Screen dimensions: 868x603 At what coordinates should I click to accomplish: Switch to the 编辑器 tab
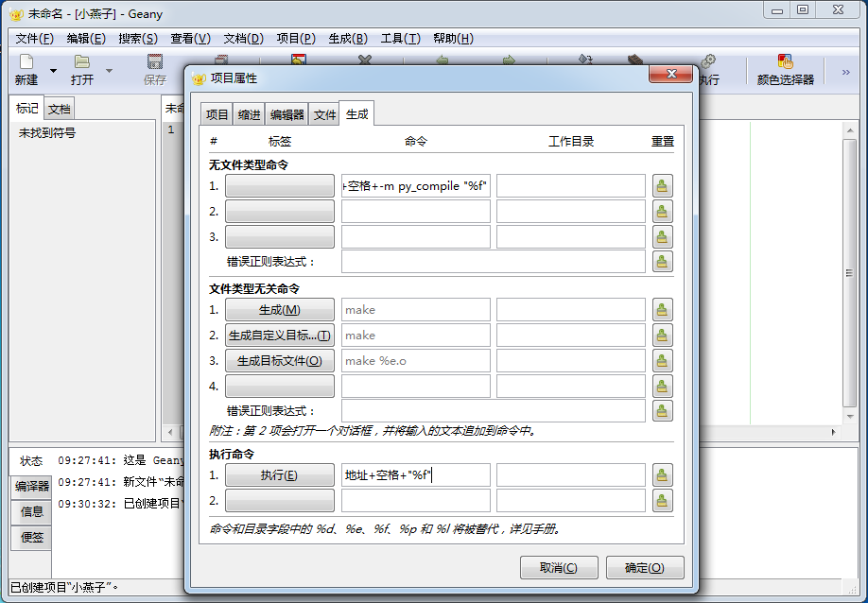click(x=286, y=114)
